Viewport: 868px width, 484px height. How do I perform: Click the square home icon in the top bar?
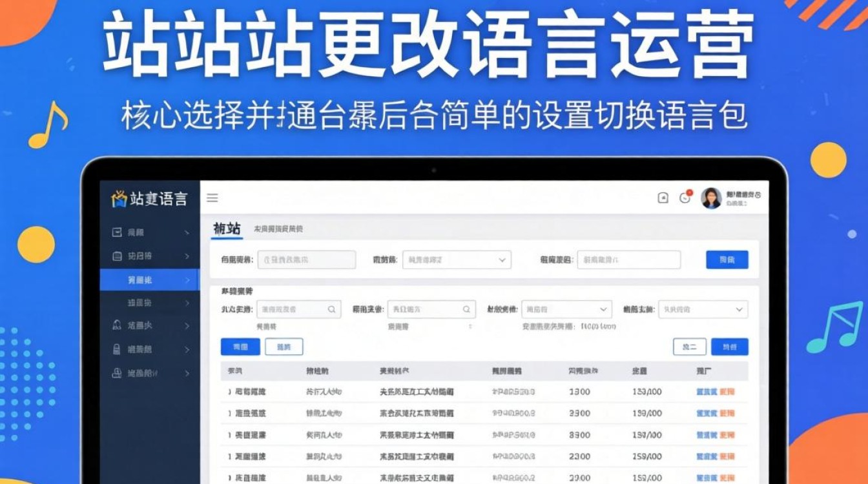click(x=663, y=198)
